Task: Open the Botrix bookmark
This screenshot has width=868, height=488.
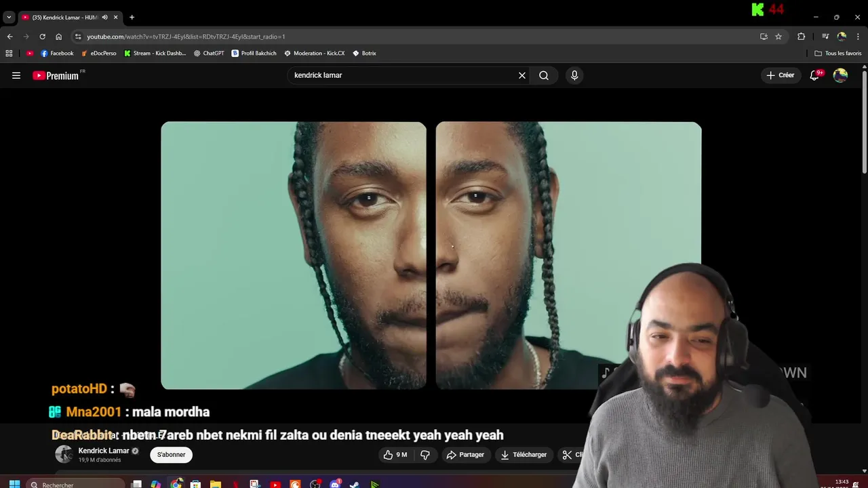Action: pos(364,53)
